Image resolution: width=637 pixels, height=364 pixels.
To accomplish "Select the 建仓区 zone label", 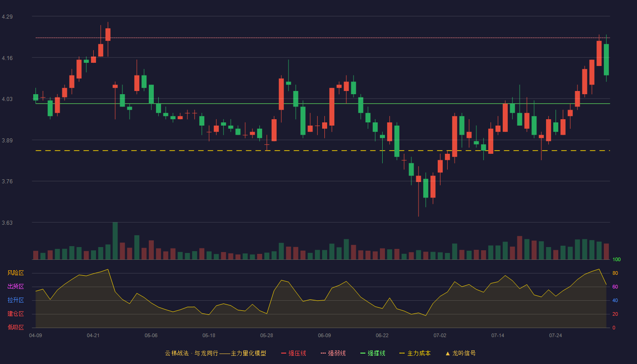I will tap(15, 314).
